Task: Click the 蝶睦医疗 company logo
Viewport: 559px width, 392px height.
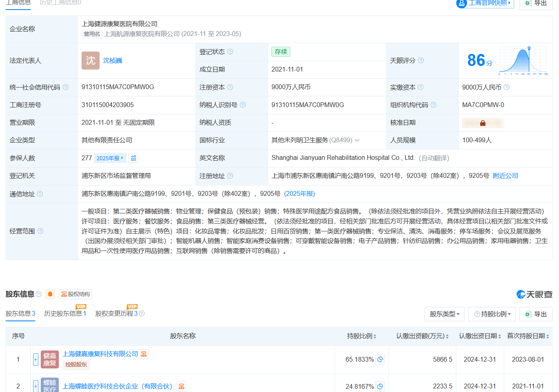Action: coord(50,385)
